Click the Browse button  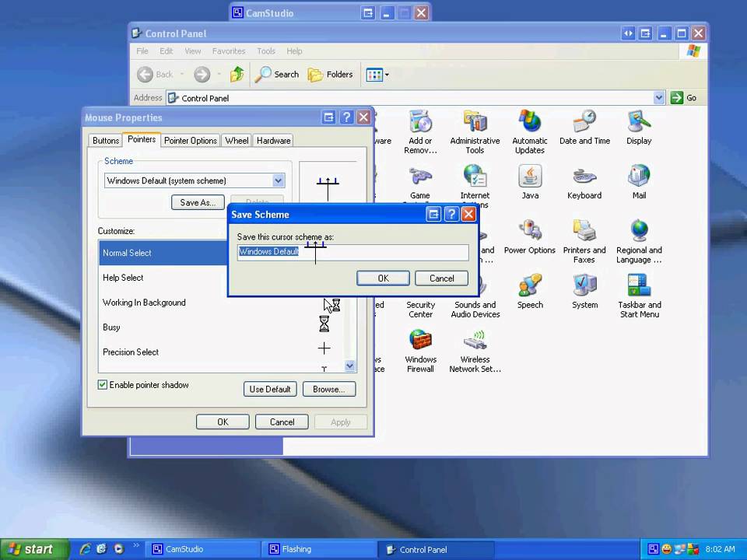(328, 389)
